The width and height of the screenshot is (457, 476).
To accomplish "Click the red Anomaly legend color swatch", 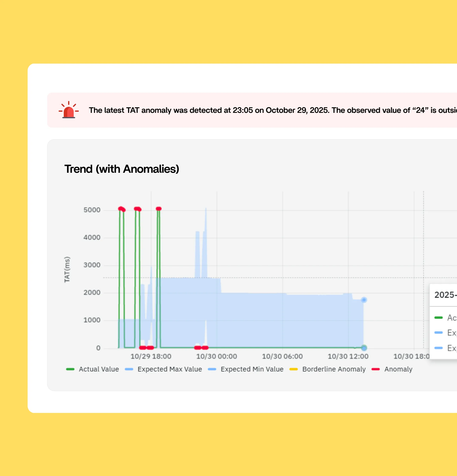I will point(375,369).
